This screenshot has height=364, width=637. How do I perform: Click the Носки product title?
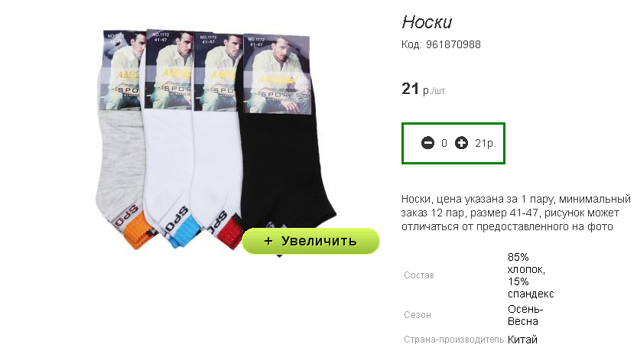pyautogui.click(x=427, y=22)
